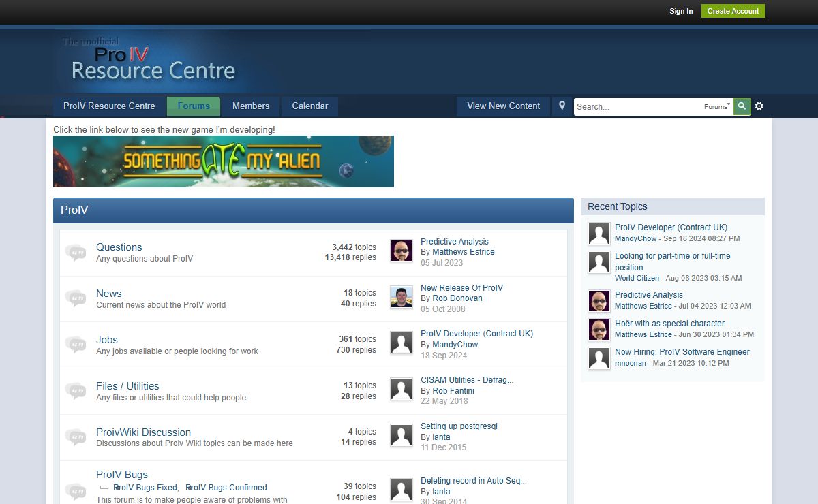Open Hoër with as special character topic
This screenshot has width=818, height=504.
point(669,324)
